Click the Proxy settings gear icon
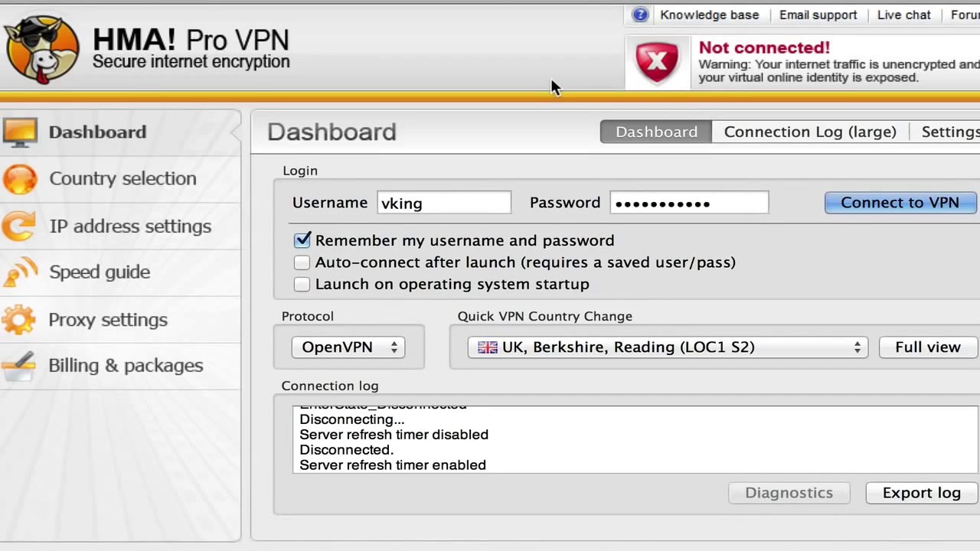980x551 pixels. coord(18,320)
